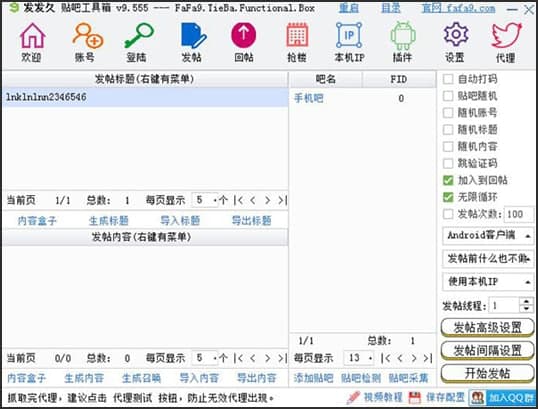Open title list 每页显示 5 dropdown

(x=205, y=200)
